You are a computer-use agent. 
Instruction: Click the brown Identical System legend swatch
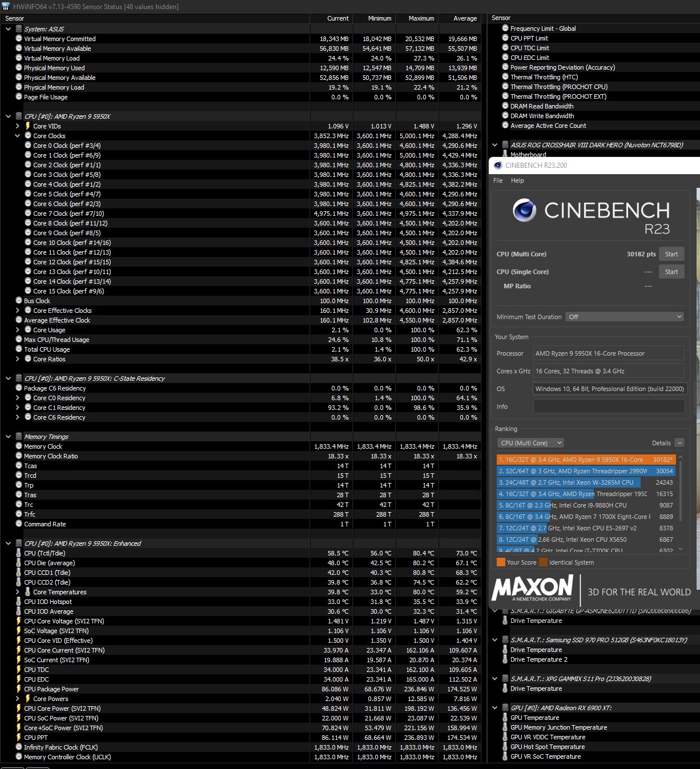543,562
